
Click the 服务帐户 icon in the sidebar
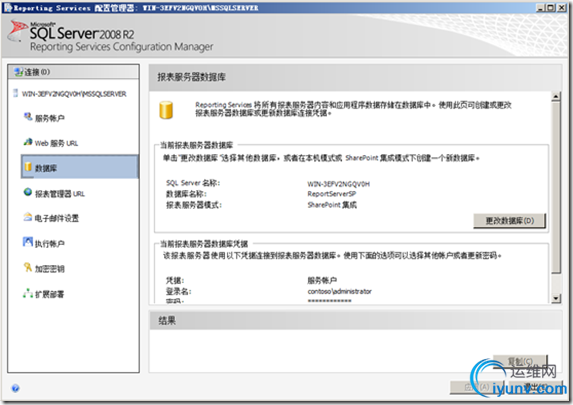coord(28,117)
